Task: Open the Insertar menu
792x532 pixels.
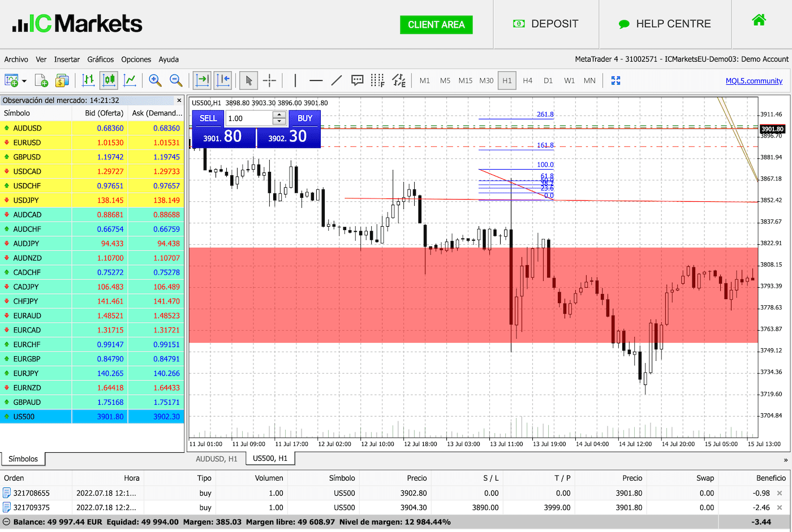Action: tap(67, 59)
